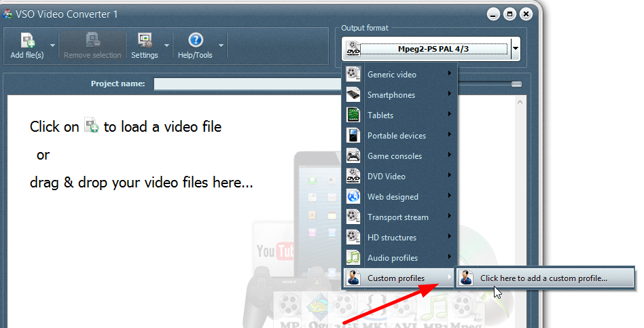Open the Output format dropdown arrow
644x328 pixels.
point(516,48)
